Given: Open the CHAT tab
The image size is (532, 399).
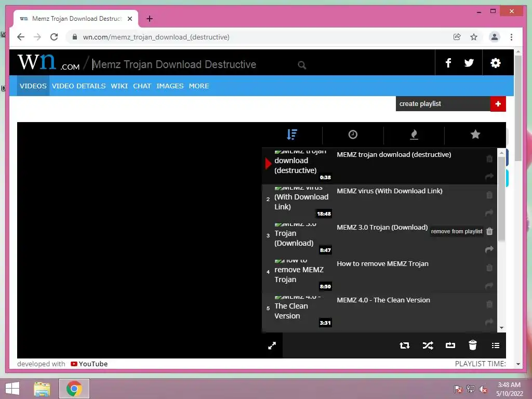Looking at the screenshot, I should tap(142, 86).
